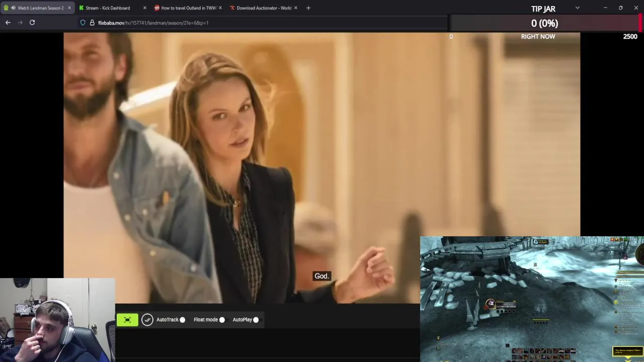Click the tip jar 0 (0%) progress bar
The width and height of the screenshot is (644, 362).
pos(545,23)
